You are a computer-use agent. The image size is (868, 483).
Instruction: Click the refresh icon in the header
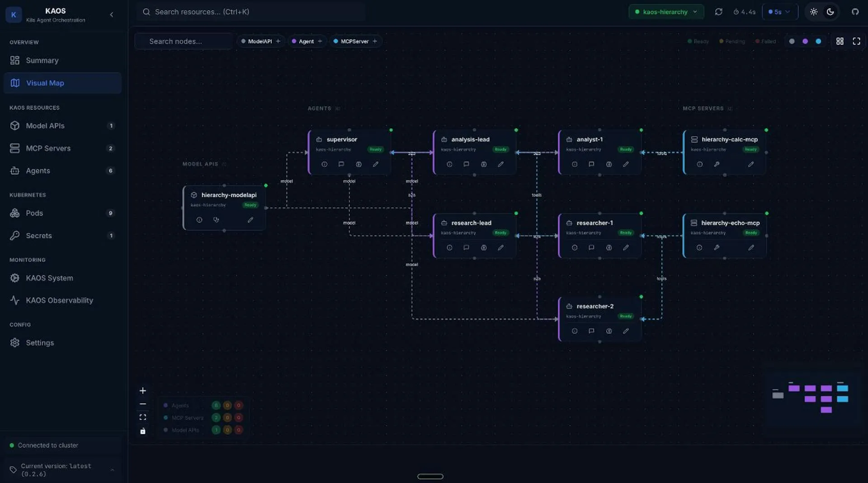click(x=718, y=12)
